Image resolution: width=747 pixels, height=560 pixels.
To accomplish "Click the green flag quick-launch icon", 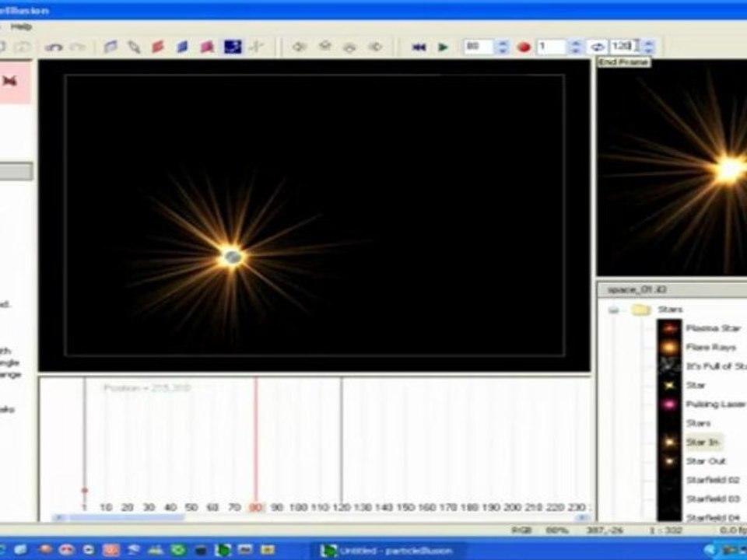I will click(x=178, y=550).
